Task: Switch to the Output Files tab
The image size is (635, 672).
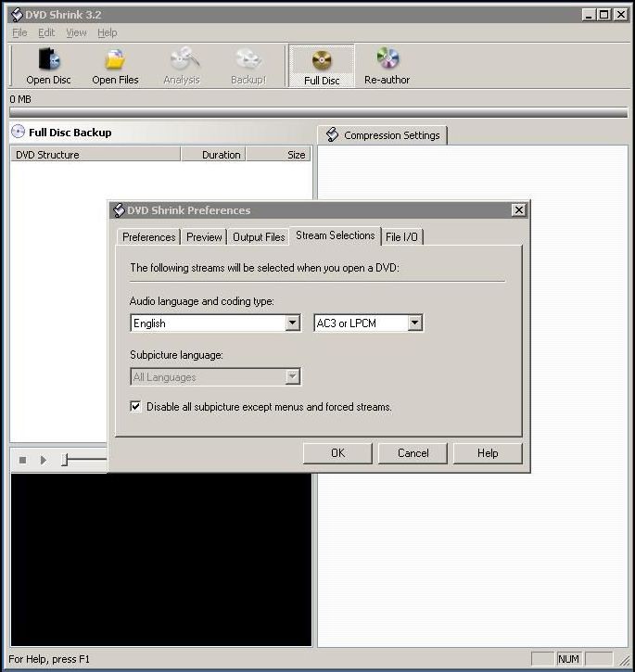Action: tap(259, 237)
